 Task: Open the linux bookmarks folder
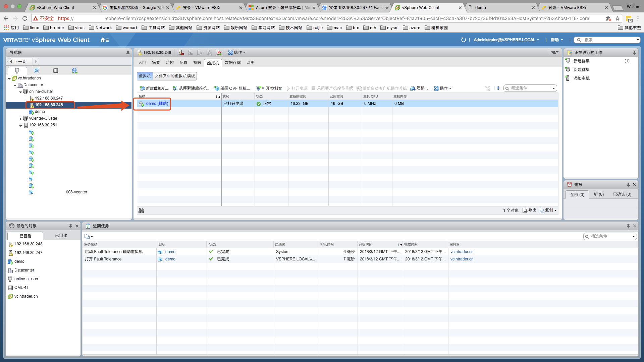[x=31, y=28]
